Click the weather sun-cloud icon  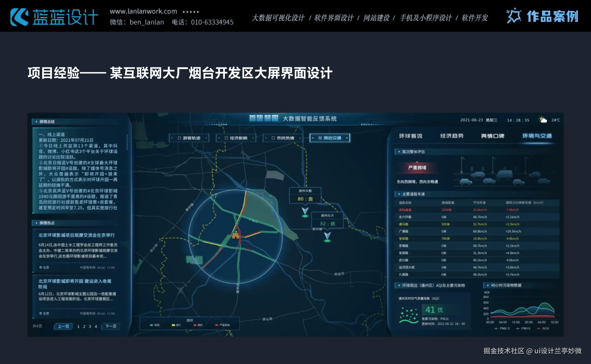[542, 120]
